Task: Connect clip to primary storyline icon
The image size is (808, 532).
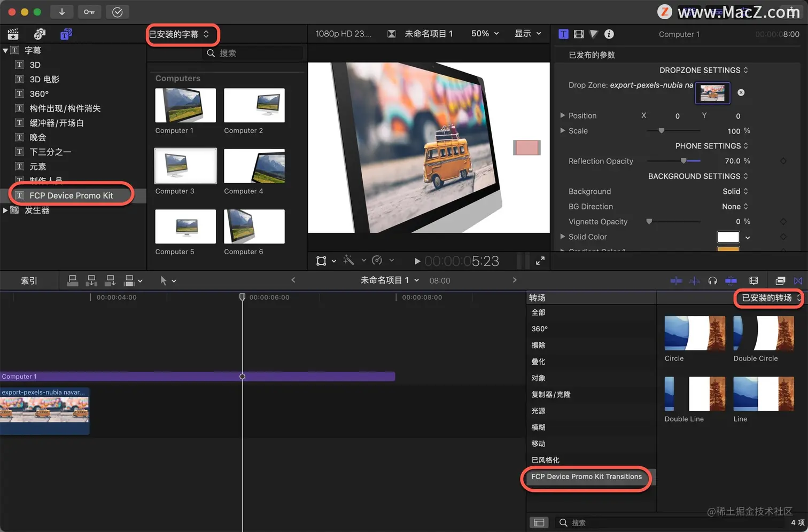Action: 73,280
